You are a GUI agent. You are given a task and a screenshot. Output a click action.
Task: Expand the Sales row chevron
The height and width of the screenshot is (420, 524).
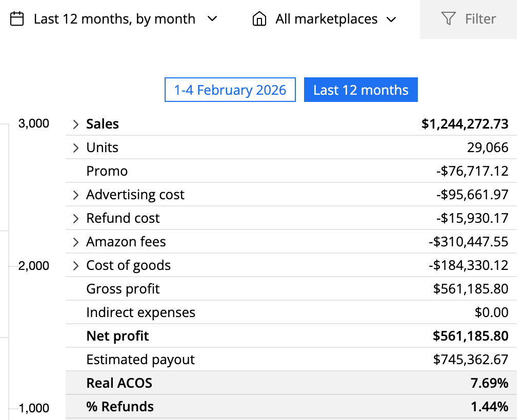76,124
